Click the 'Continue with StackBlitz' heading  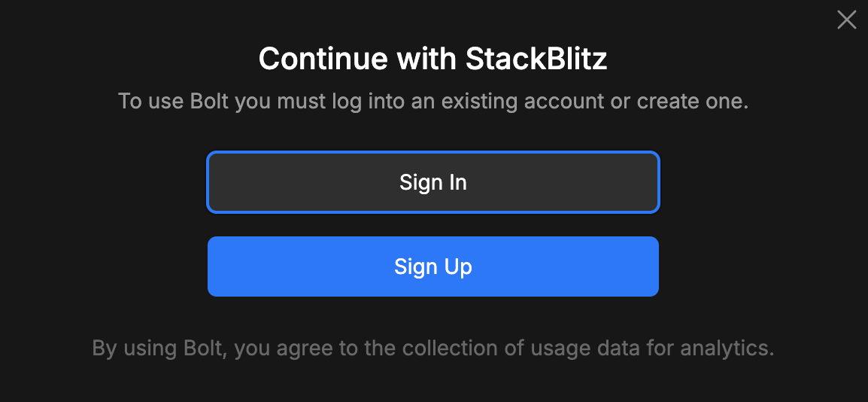tap(433, 59)
